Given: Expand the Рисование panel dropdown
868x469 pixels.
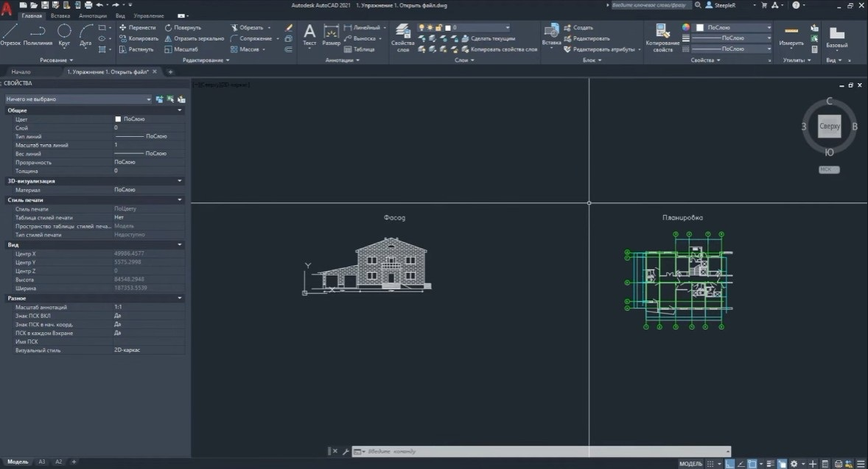Looking at the screenshot, I should pyautogui.click(x=57, y=60).
